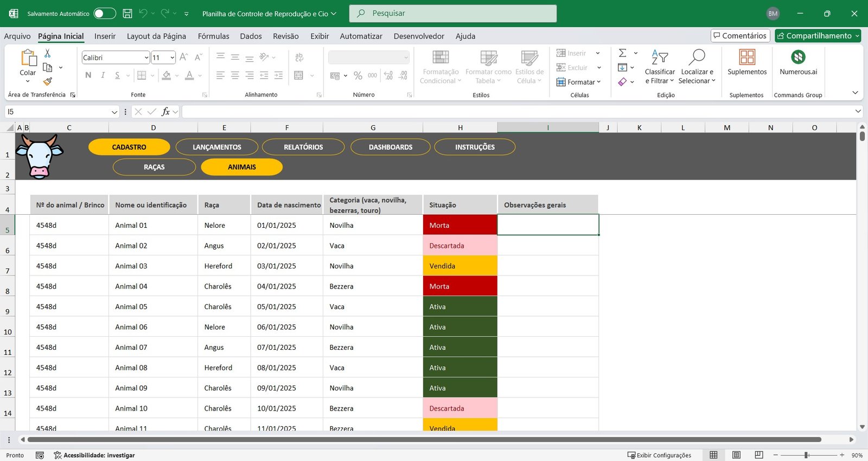Toggle Salvamento Automático switch
The image size is (868, 461).
(x=104, y=14)
